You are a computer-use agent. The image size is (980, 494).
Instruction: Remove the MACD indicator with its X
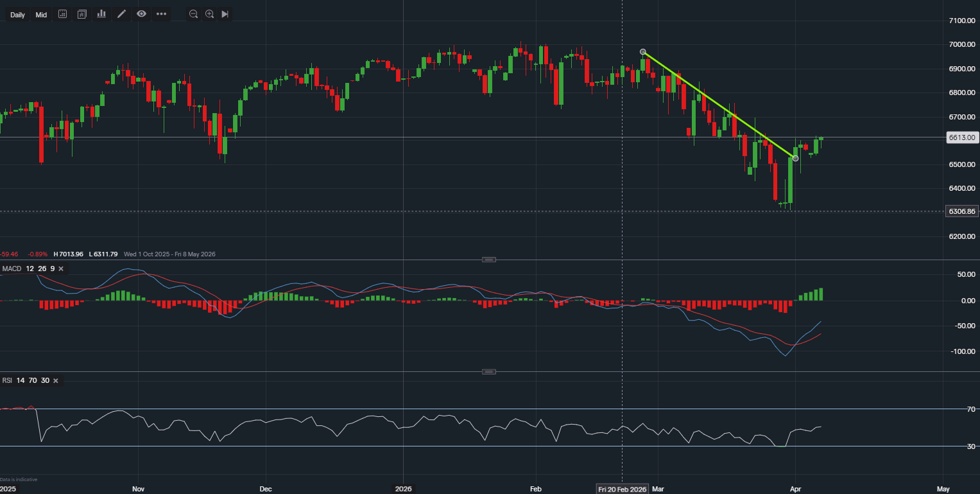click(61, 269)
